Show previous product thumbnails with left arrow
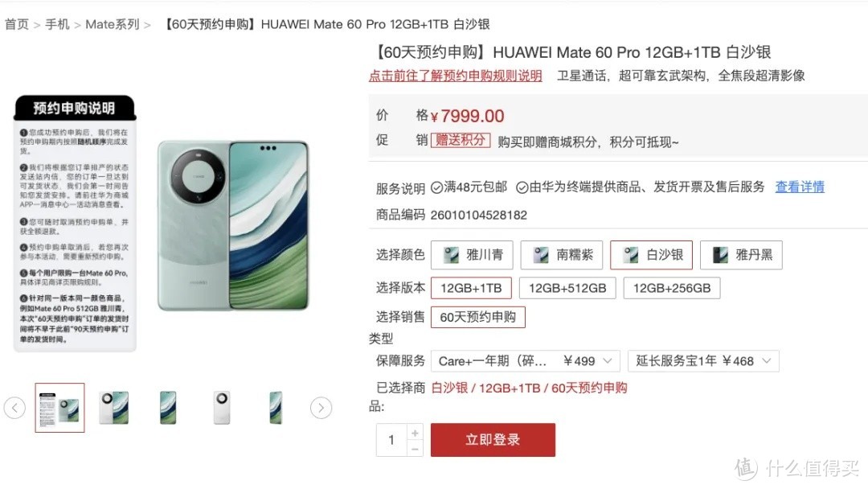The image size is (868, 489). pos(15,408)
